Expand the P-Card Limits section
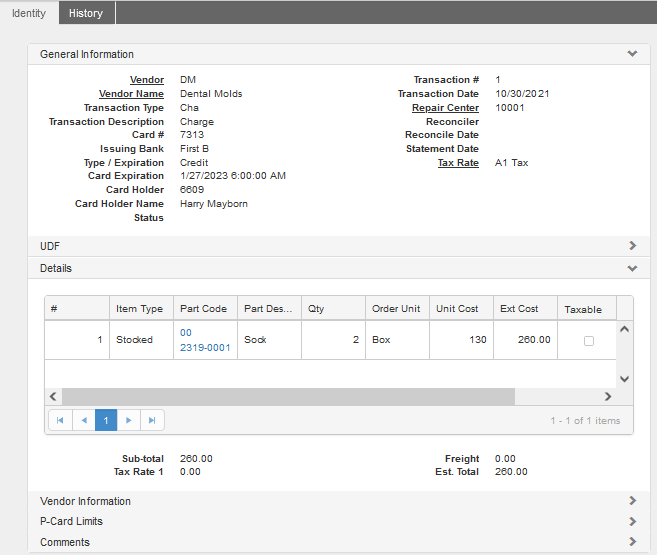The image size is (657, 555). 631,521
